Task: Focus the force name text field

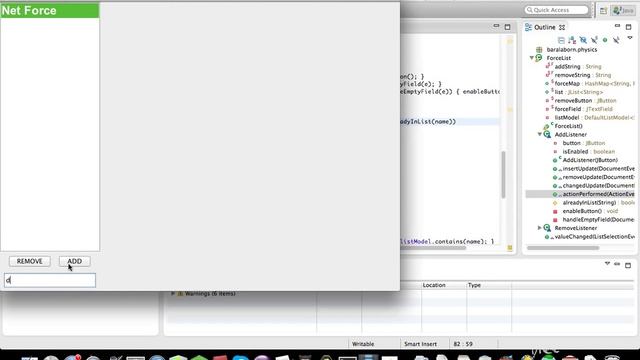Action: pos(50,280)
